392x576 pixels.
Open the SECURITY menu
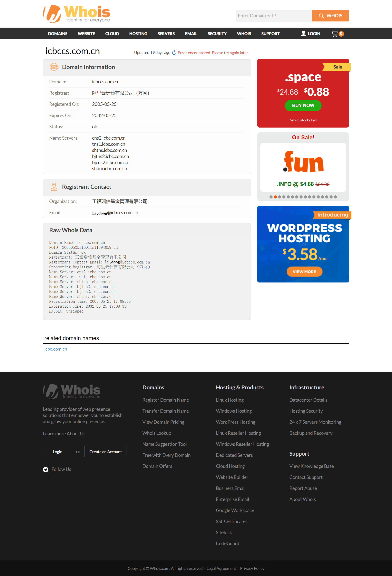pos(217,34)
